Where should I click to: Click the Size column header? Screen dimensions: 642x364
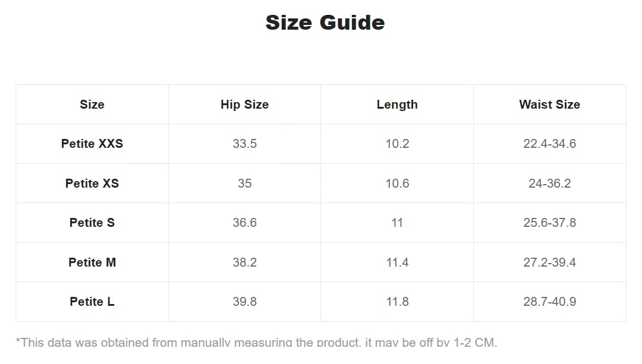point(92,105)
